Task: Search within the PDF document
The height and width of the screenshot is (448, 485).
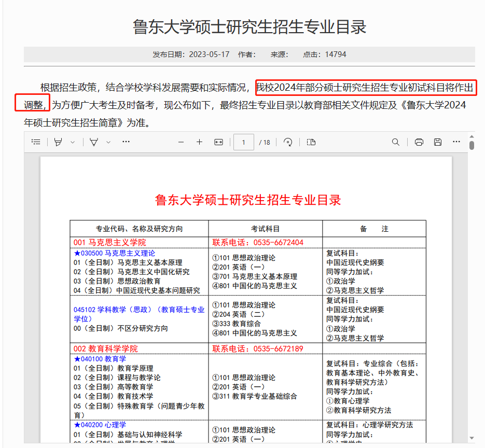Action: [396, 142]
